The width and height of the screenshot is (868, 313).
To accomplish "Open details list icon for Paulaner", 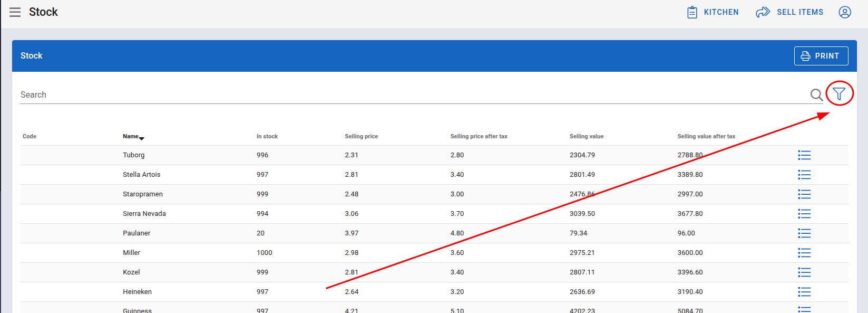I will tap(804, 233).
